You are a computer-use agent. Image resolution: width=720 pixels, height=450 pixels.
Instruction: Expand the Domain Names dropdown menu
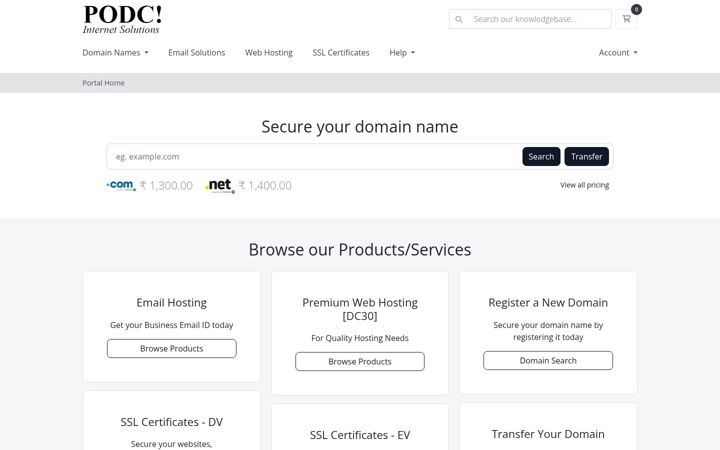pyautogui.click(x=115, y=53)
